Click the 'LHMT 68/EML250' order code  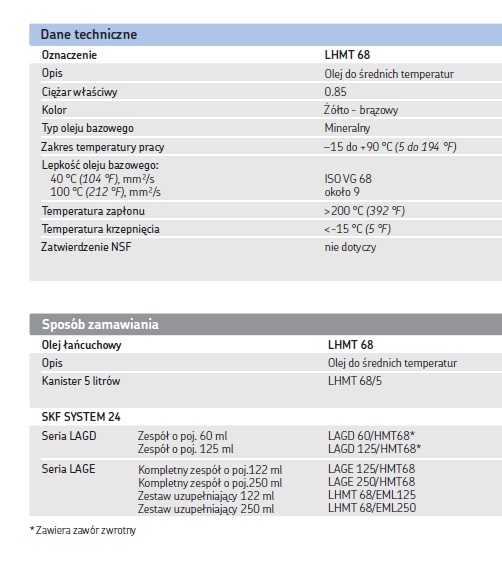pos(372,508)
